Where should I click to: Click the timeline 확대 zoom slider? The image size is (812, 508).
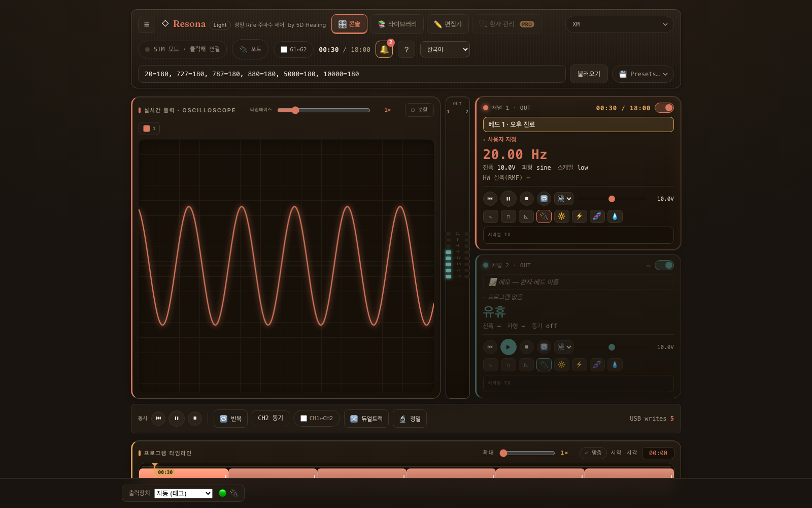point(527,453)
